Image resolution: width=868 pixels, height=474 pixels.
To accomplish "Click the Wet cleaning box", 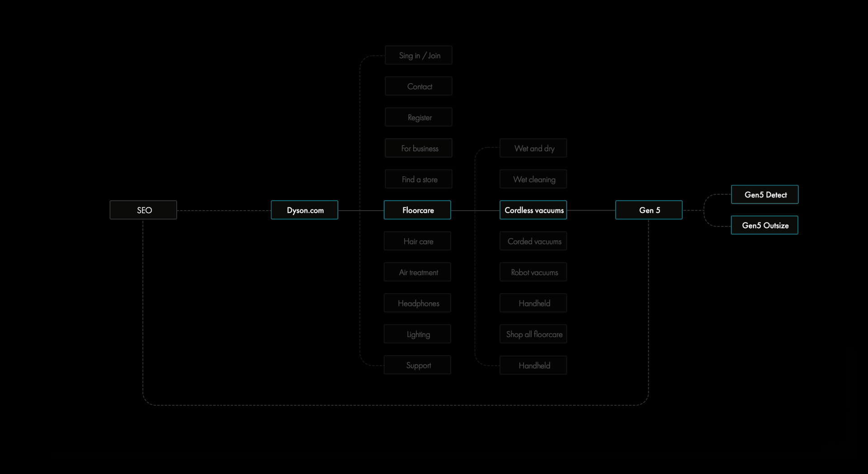I will coord(533,179).
